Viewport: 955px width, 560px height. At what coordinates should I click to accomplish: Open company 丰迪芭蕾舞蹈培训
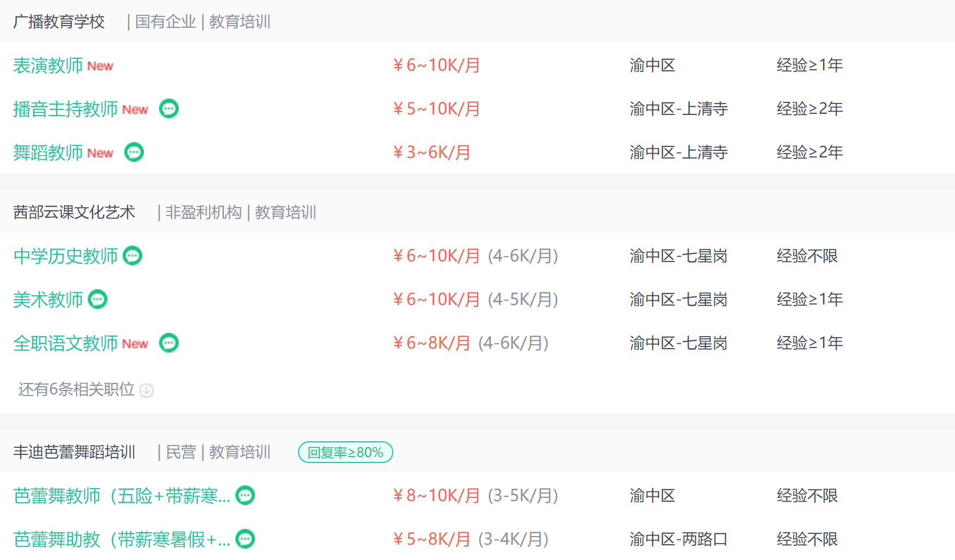(74, 452)
